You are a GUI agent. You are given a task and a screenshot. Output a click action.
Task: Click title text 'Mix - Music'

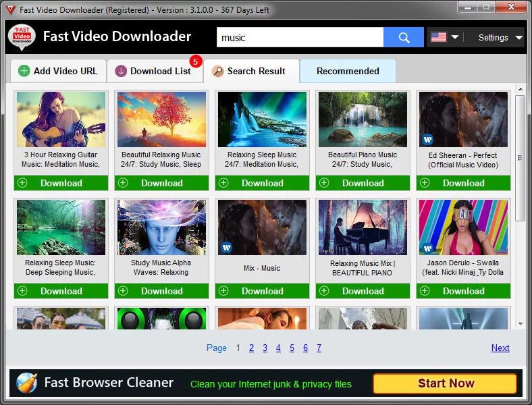pos(262,268)
